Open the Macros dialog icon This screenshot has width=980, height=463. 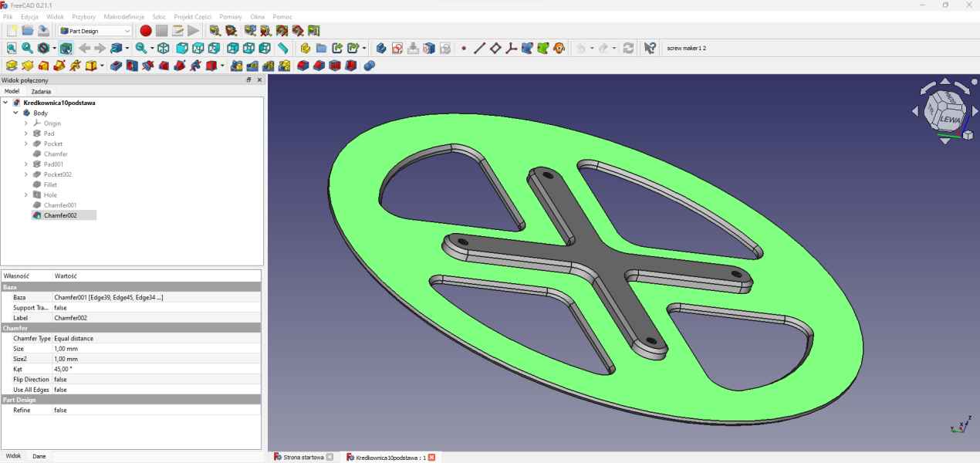tap(177, 31)
